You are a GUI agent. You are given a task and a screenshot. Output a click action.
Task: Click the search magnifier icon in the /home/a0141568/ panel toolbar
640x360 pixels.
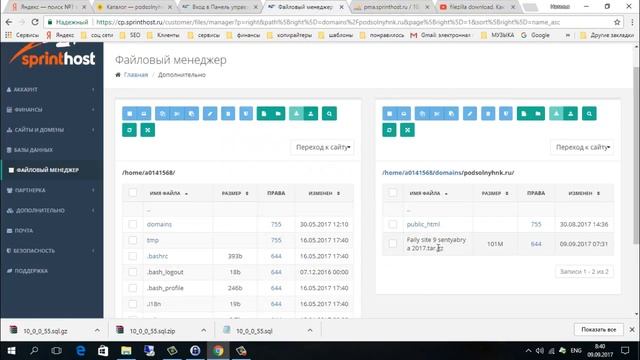[329, 113]
